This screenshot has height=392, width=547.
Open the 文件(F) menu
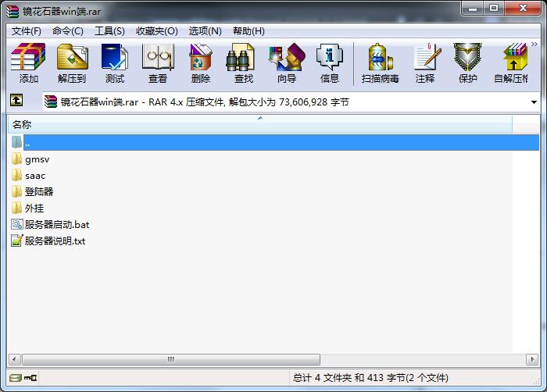[x=26, y=31]
